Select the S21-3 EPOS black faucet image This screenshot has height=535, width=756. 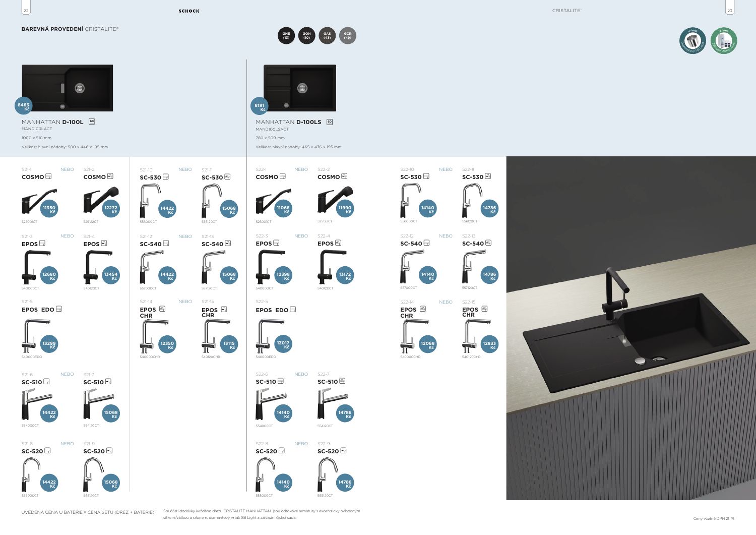(x=30, y=267)
